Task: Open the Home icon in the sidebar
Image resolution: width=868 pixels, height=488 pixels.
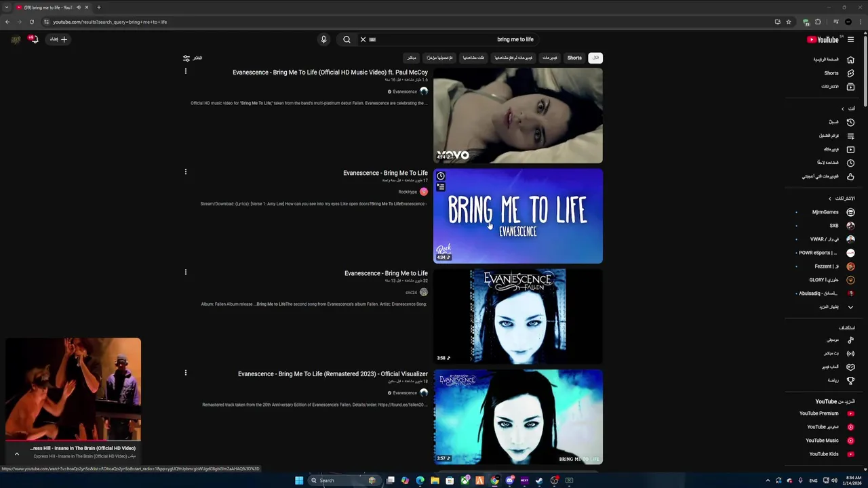Action: tap(850, 60)
